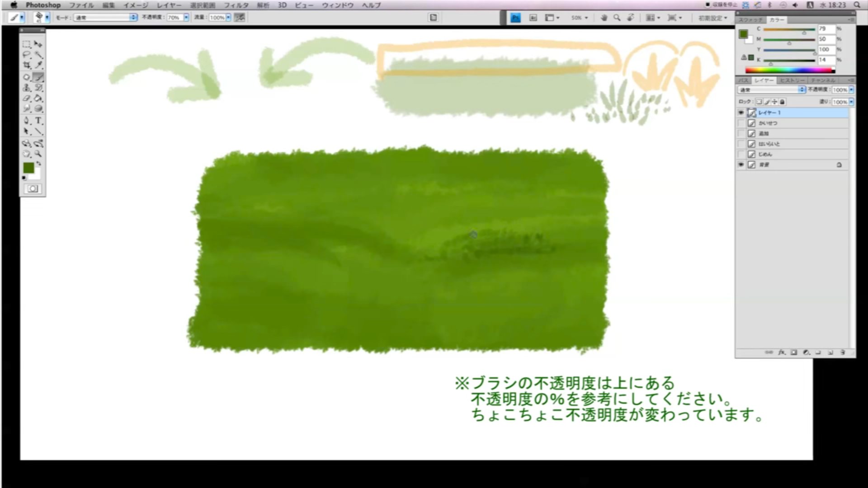Select the かいせつ layer row
868x488 pixels.
click(793, 123)
